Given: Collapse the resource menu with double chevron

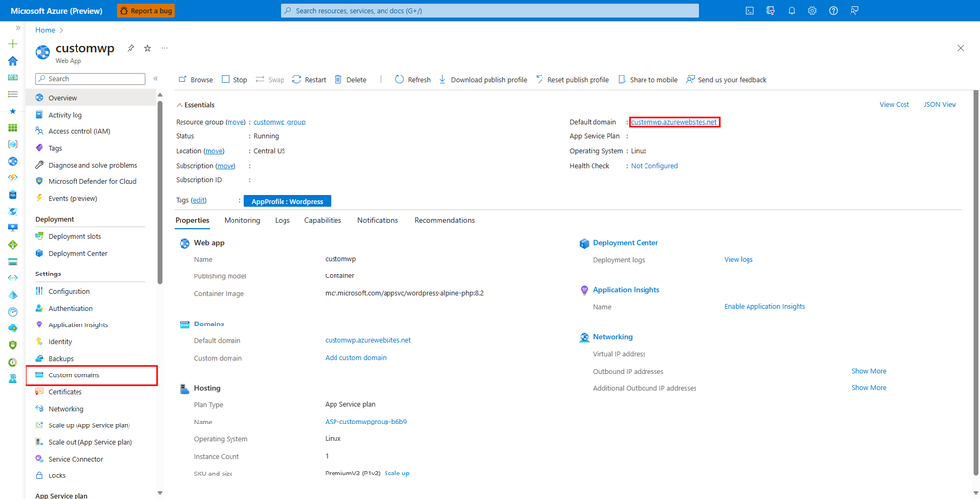Looking at the screenshot, I should [x=155, y=79].
